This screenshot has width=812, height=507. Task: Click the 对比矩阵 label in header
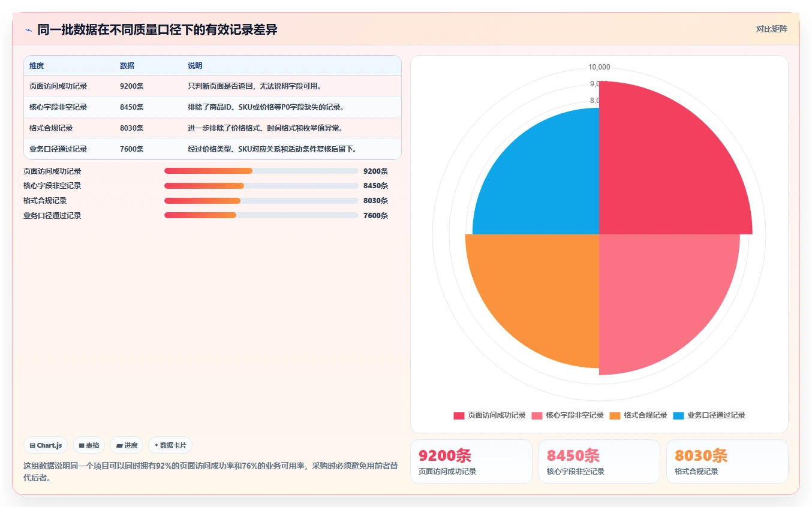coord(772,29)
